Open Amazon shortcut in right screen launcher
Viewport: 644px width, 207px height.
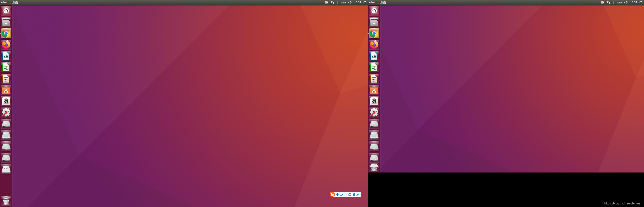(x=374, y=101)
